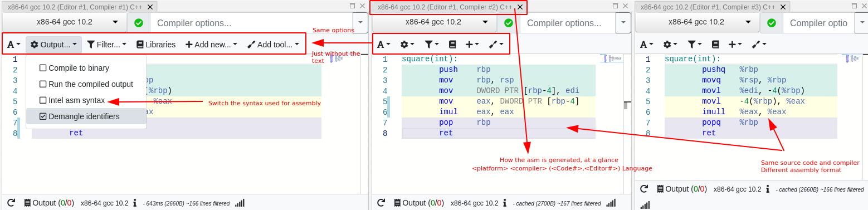Viewport: 868px width, 210px height.
Task: Click compiler info icon in Compiler #1 status bar
Action: [x=135, y=203]
